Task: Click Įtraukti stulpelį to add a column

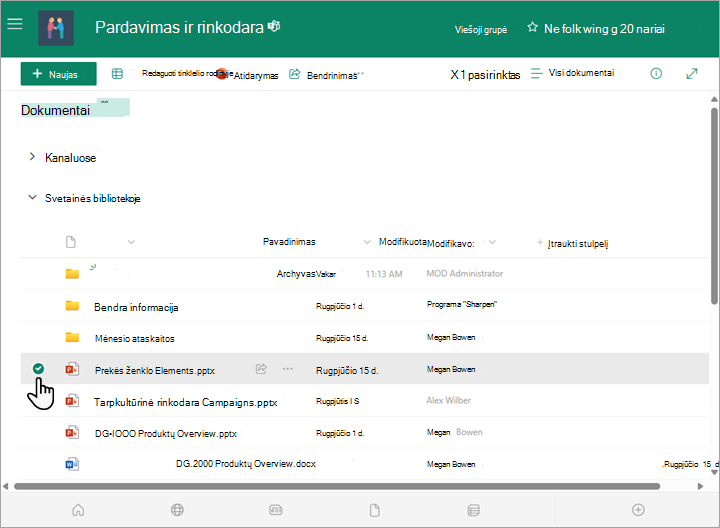Action: coord(573,243)
